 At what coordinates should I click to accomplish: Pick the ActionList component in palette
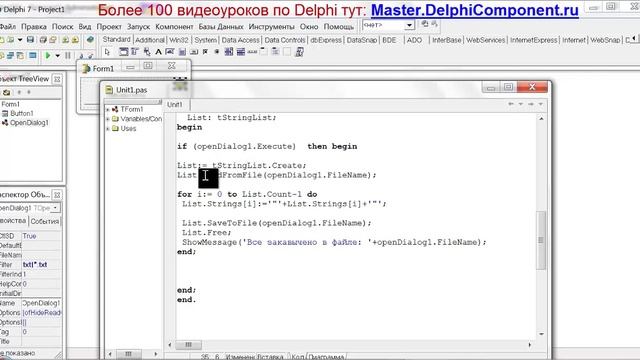pyautogui.click(x=300, y=52)
